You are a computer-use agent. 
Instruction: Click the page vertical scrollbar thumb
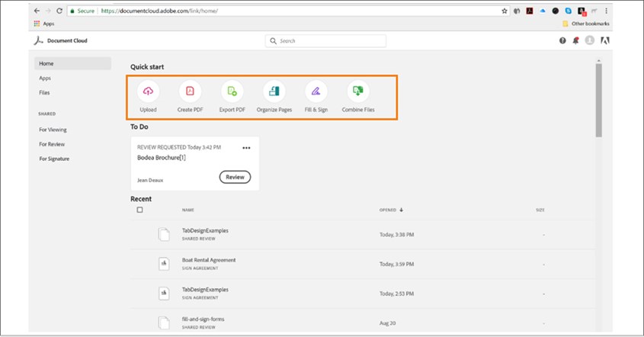[x=599, y=101]
